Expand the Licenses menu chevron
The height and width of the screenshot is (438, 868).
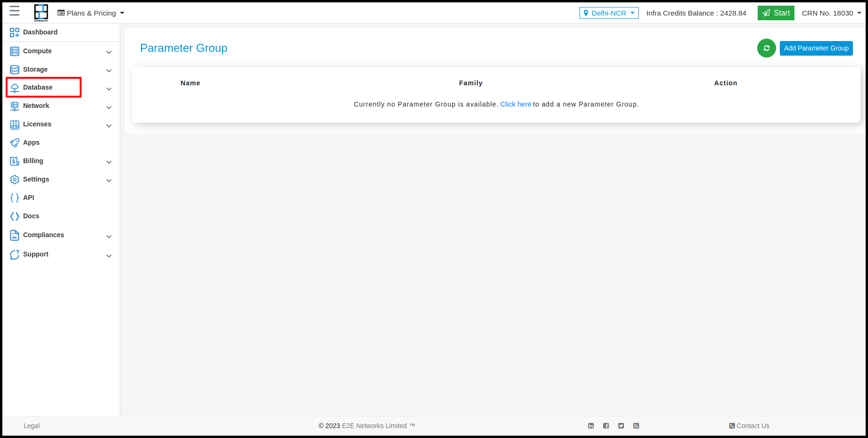(109, 126)
